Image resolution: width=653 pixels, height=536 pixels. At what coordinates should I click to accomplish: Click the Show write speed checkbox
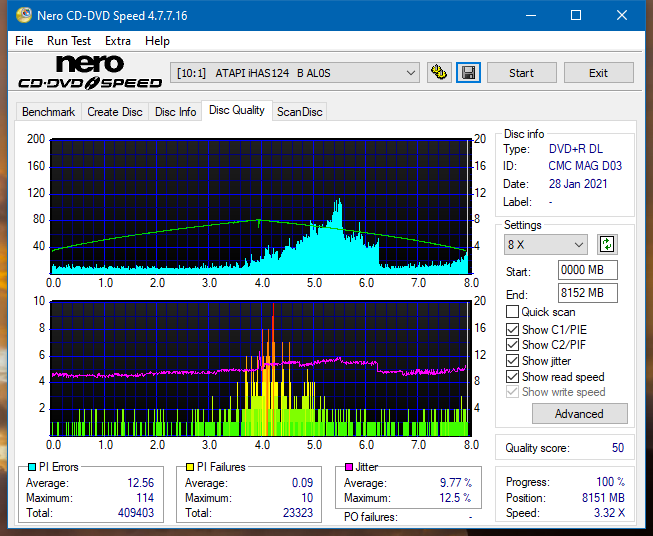coord(512,392)
